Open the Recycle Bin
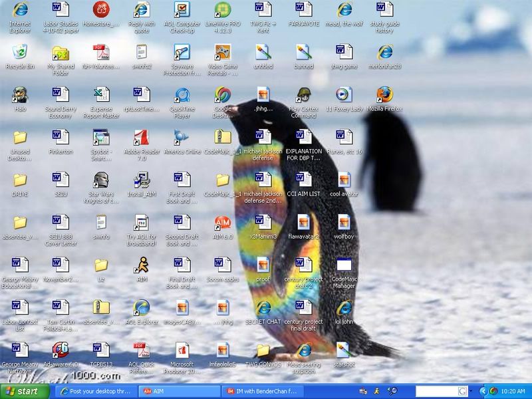This screenshot has width=532, height=399. coord(20,53)
